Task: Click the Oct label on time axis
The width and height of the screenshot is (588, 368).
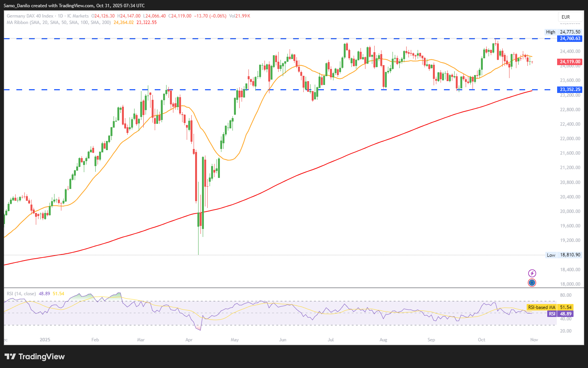Action: pos(482,340)
